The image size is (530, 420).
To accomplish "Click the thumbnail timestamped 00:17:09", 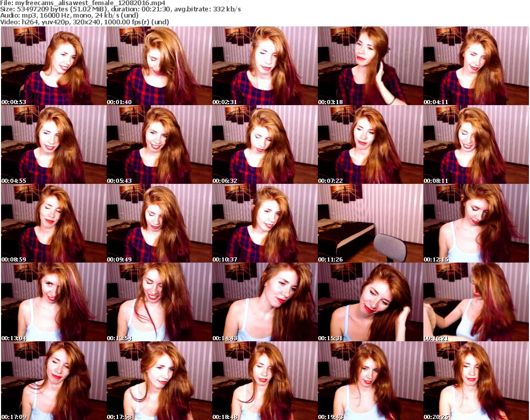I will coord(54,381).
